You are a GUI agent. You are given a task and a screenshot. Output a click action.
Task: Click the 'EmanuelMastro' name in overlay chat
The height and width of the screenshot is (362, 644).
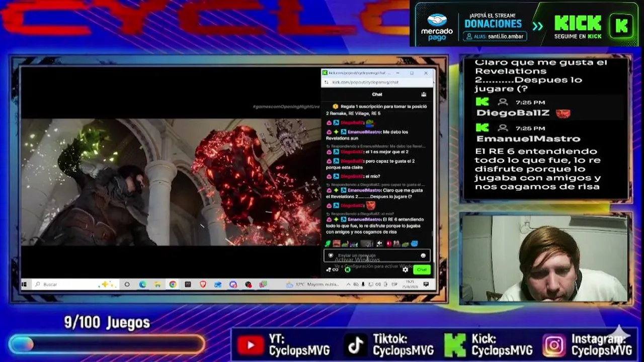pyautogui.click(x=528, y=139)
